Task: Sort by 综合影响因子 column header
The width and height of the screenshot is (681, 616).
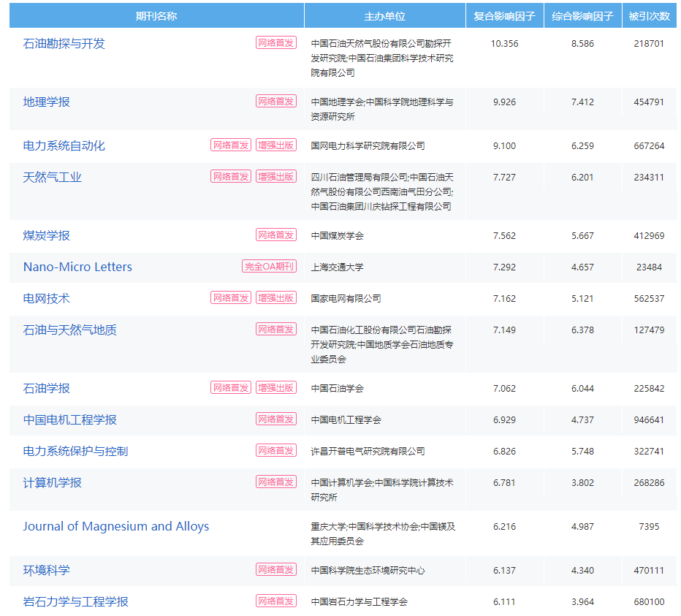Action: [x=583, y=16]
